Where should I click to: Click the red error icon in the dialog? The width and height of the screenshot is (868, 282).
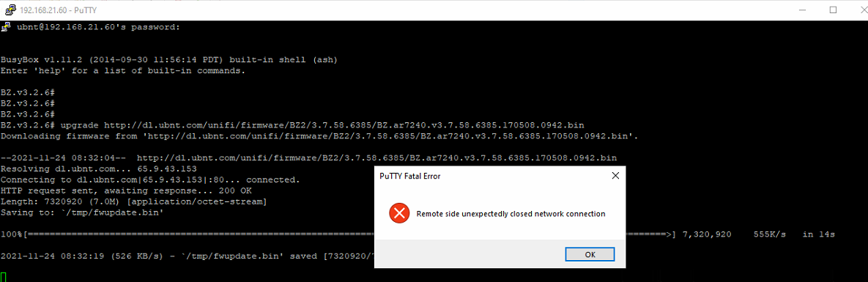pyautogui.click(x=399, y=213)
